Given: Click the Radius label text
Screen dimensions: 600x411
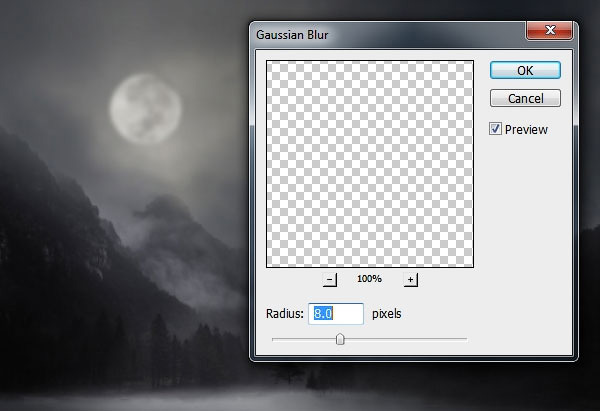Looking at the screenshot, I should point(285,314).
